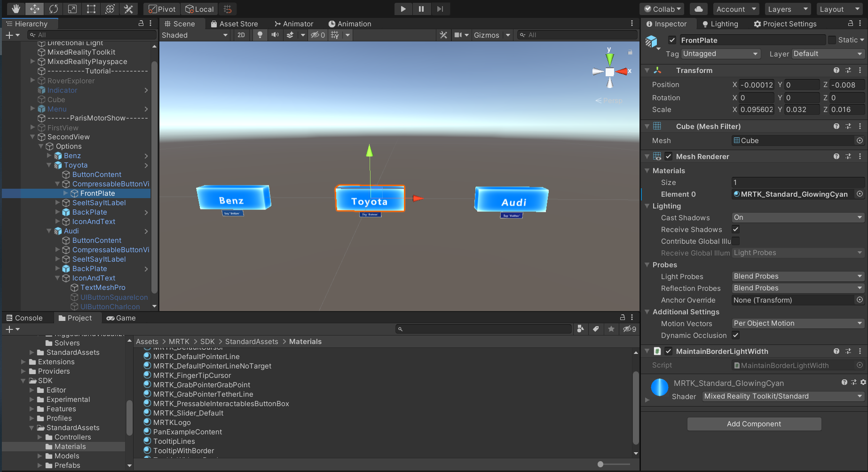Open the Cast Shadows dropdown
Viewport: 868px width, 472px height.
pos(798,217)
